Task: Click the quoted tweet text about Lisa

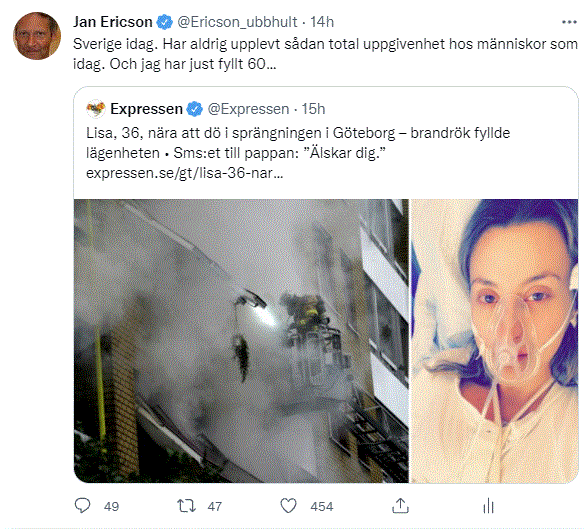Action: (x=298, y=143)
